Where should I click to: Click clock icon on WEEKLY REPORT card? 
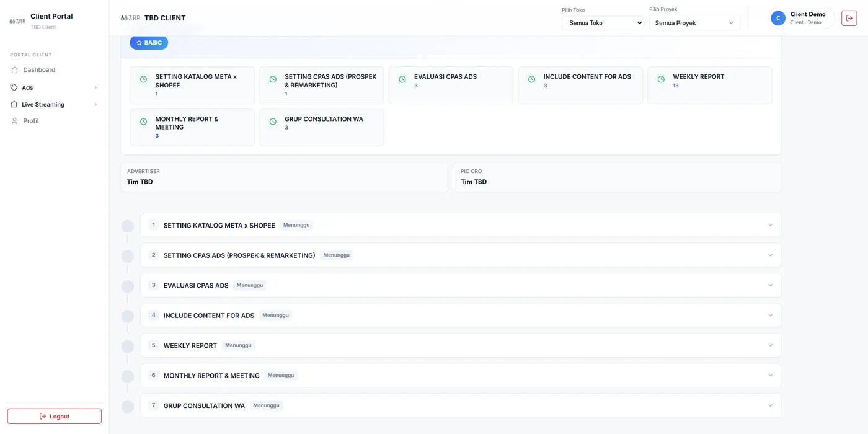[x=661, y=79]
